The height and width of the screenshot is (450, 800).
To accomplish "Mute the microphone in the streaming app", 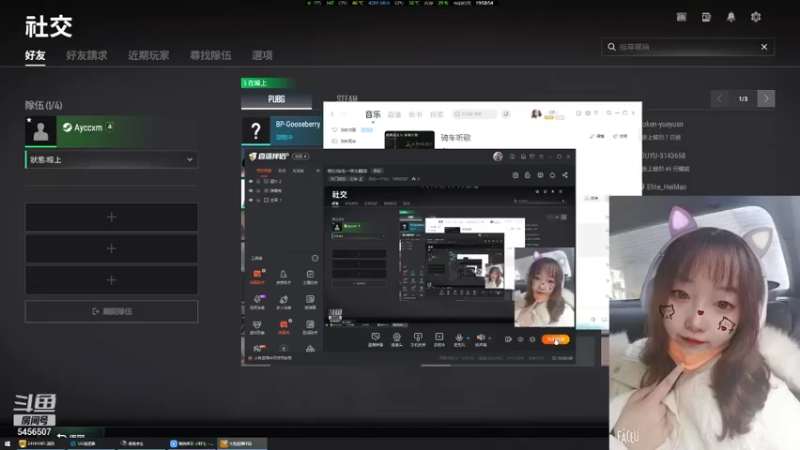I will 459,338.
